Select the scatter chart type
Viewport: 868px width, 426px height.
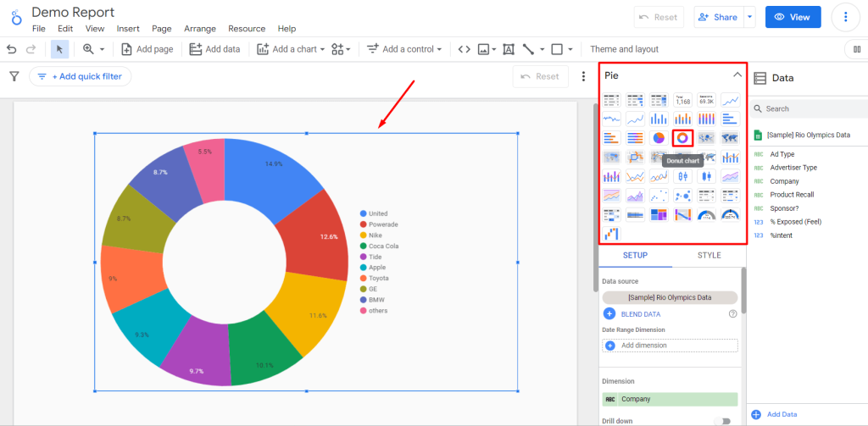659,196
